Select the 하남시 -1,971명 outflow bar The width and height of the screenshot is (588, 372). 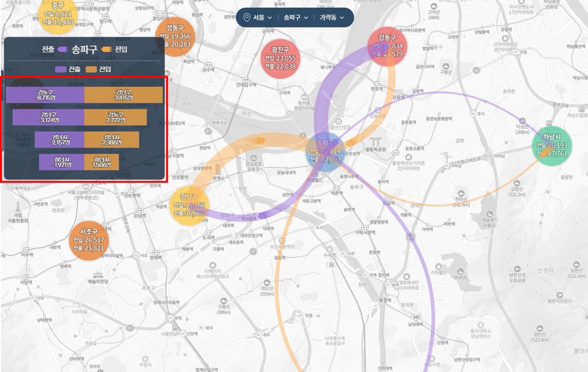(62, 162)
